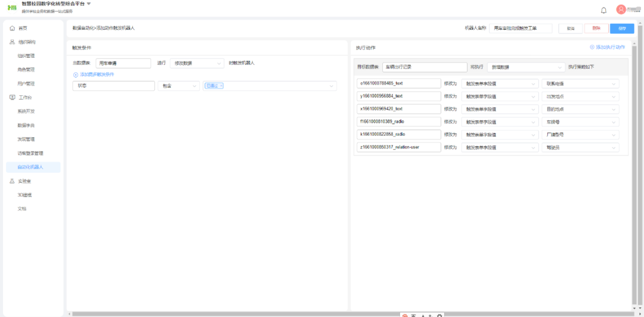Select 自动化机器人 in the sidebar

(x=30, y=167)
